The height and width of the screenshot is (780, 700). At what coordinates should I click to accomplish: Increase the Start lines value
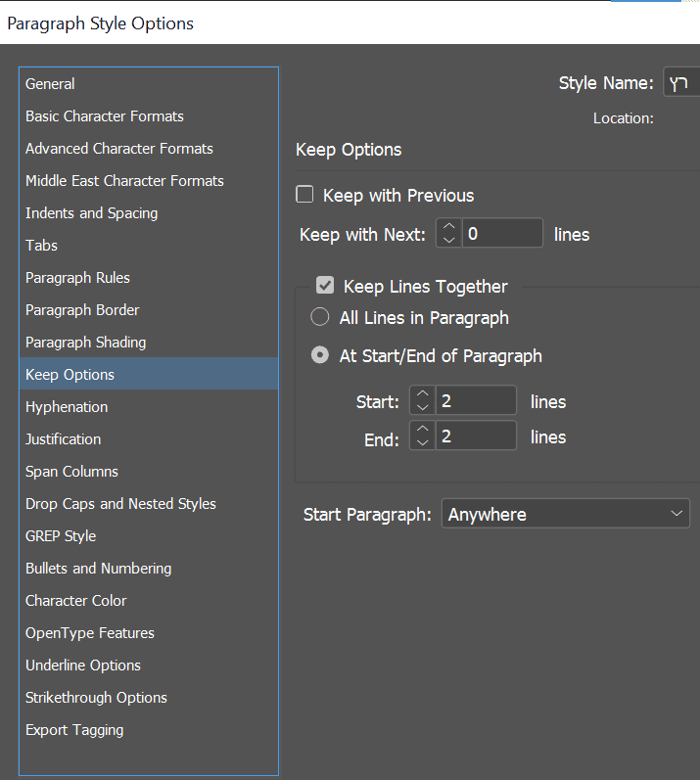pos(422,394)
